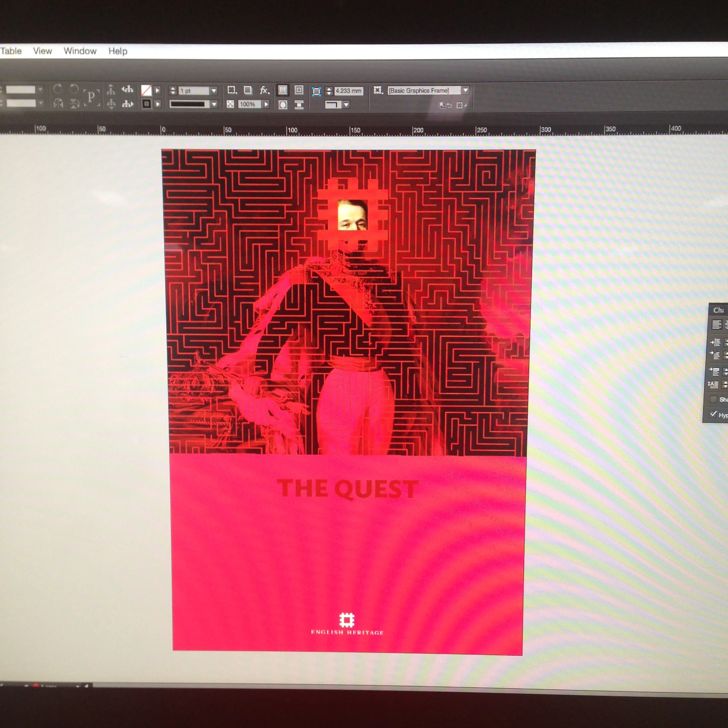Click Align Left paragraph icon
The height and width of the screenshot is (728, 728).
tap(716, 324)
